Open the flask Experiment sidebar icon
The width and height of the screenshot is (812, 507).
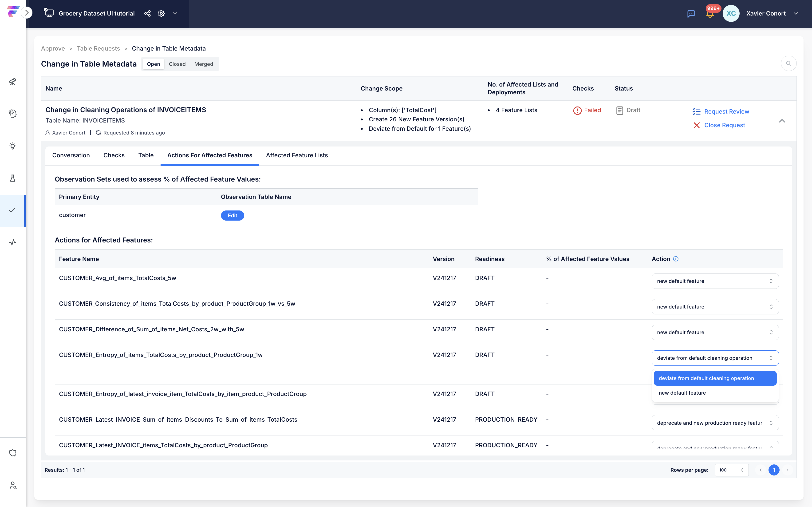13,178
